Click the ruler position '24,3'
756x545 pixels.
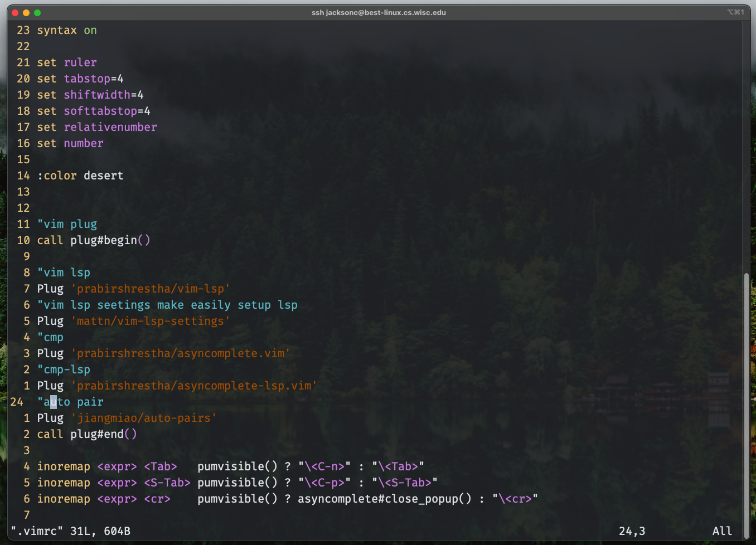[x=632, y=531]
